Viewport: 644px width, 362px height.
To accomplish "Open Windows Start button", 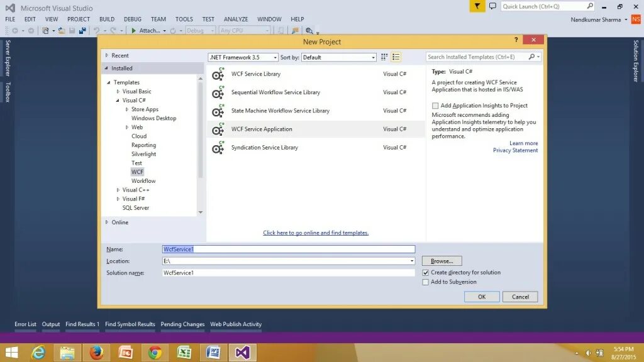I will click(11, 353).
